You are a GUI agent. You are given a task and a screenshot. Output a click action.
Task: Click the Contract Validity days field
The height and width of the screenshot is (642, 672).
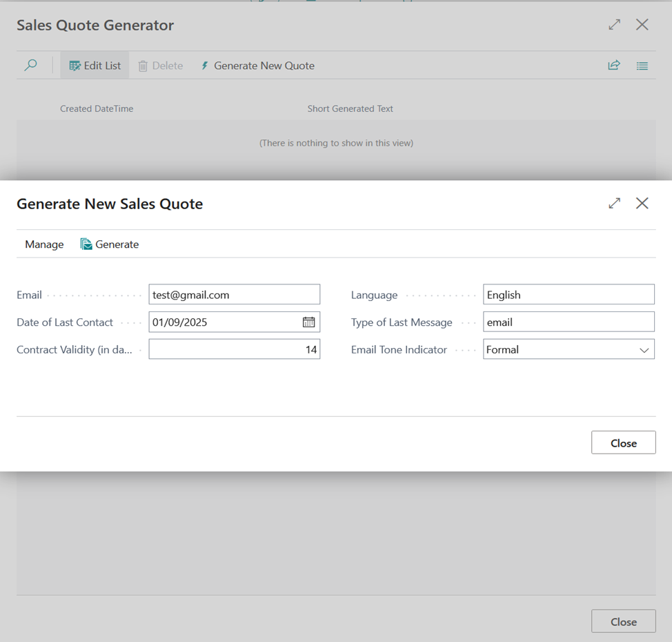point(234,350)
